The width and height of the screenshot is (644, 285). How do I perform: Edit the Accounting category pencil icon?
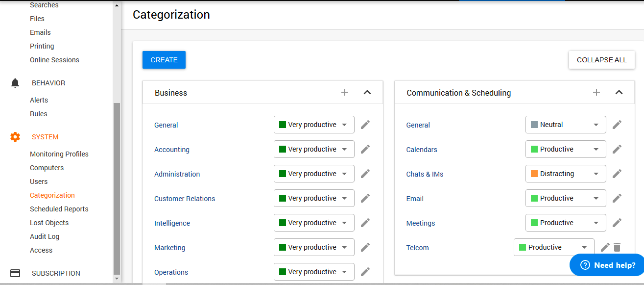(x=365, y=149)
